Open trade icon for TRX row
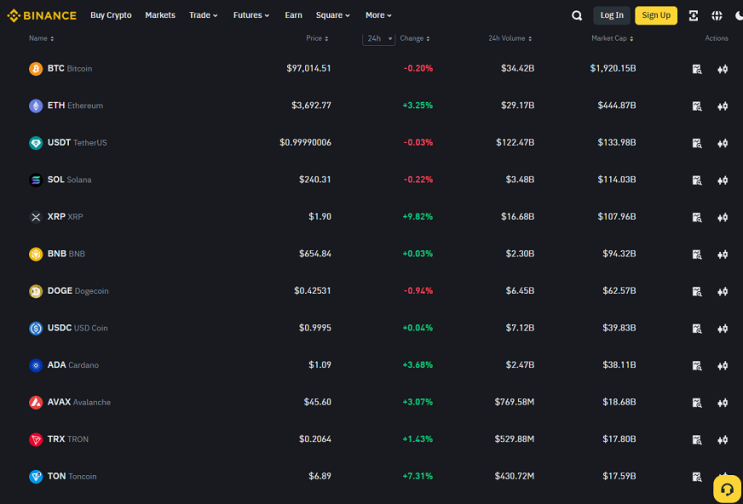743x504 pixels. (722, 440)
